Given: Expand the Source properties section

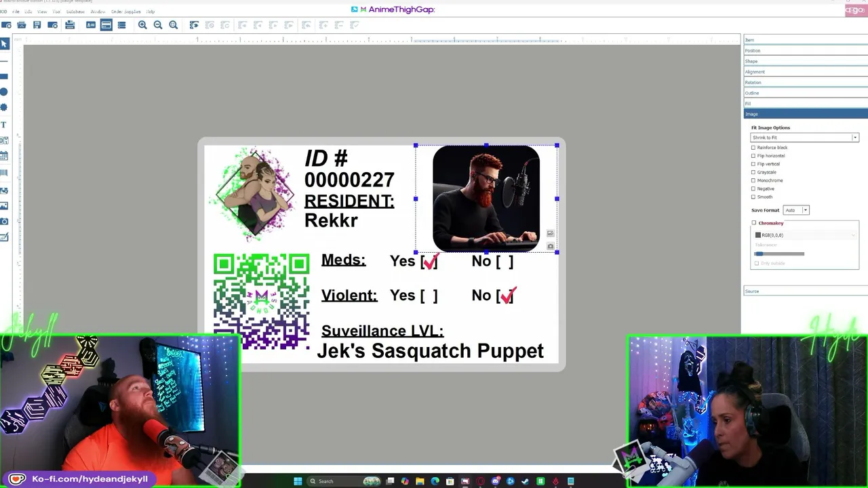Looking at the screenshot, I should point(806,291).
